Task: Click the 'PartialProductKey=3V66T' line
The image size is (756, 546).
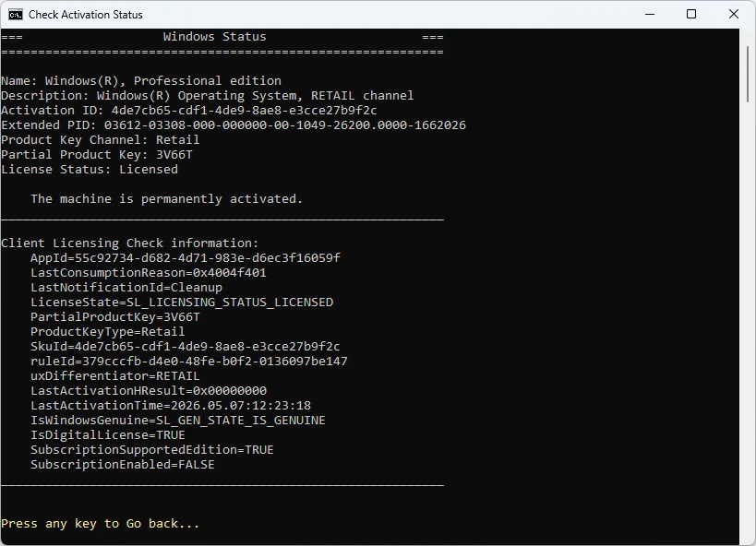Action: coord(114,317)
